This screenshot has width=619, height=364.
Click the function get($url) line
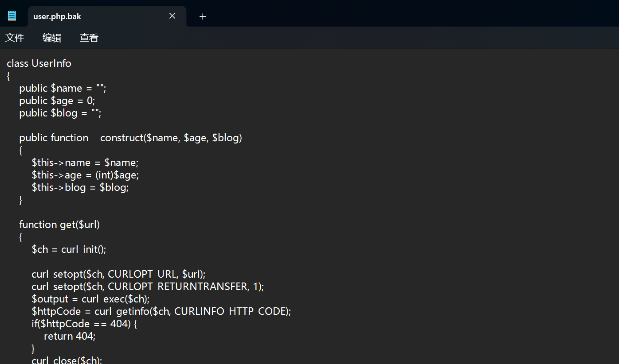pyautogui.click(x=59, y=225)
